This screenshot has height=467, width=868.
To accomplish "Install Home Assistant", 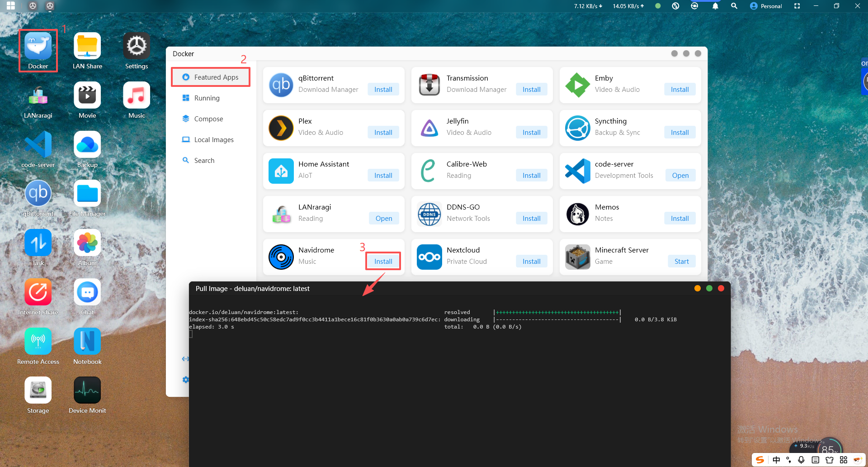I will (383, 176).
